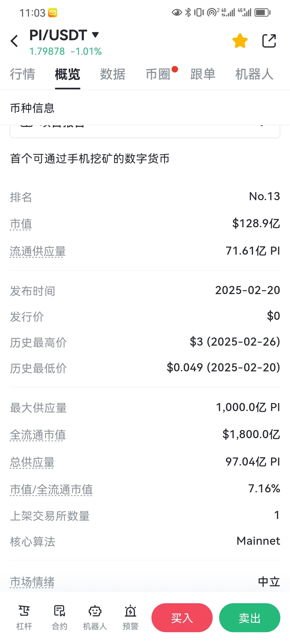290x644 pixels.
Task: Switch to the 行情 tab
Action: [x=23, y=74]
